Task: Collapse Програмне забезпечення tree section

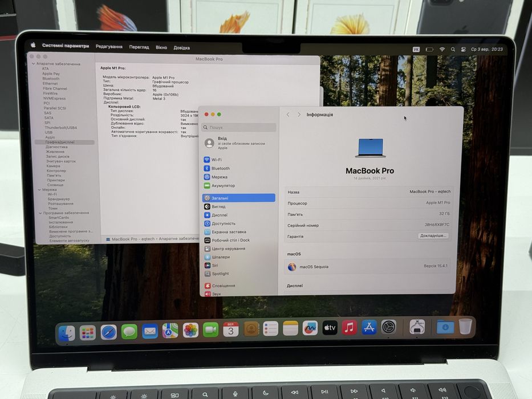Action: [x=40, y=213]
